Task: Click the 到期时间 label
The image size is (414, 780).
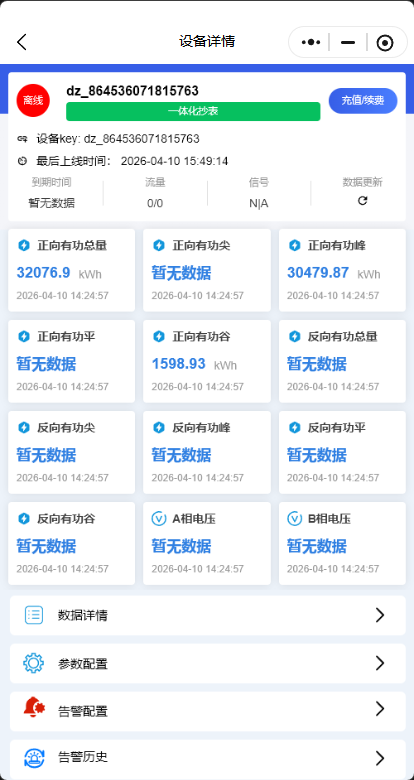Action: click(51, 182)
